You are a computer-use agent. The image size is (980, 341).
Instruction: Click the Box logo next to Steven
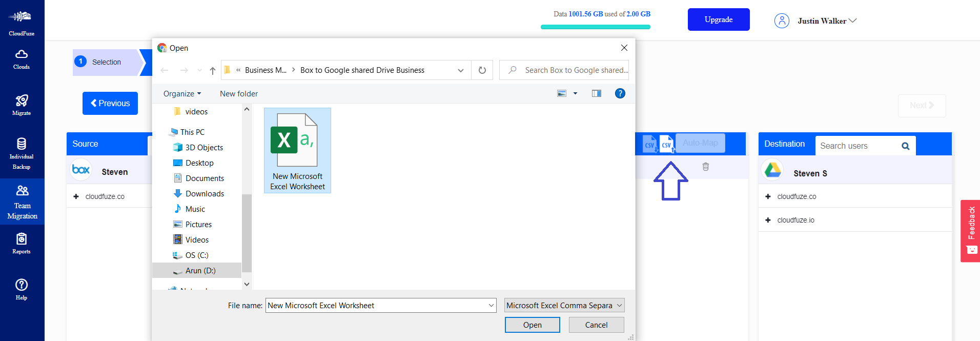(x=81, y=170)
